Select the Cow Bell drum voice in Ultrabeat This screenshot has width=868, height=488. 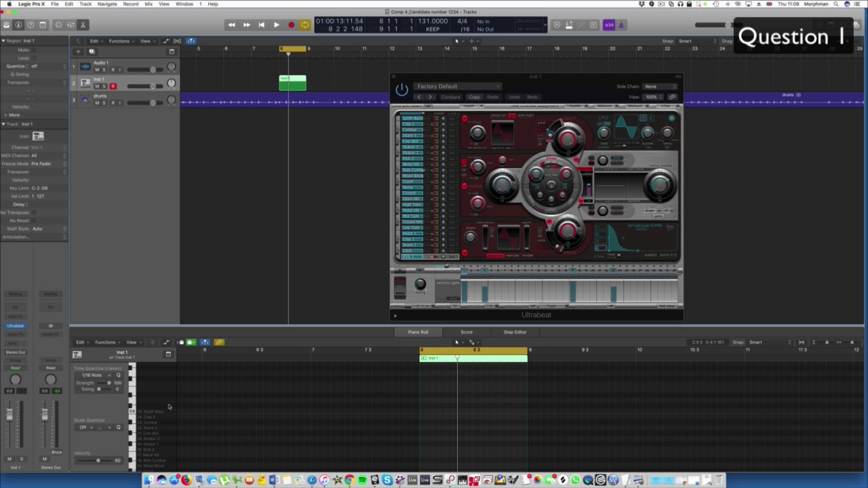[412, 142]
